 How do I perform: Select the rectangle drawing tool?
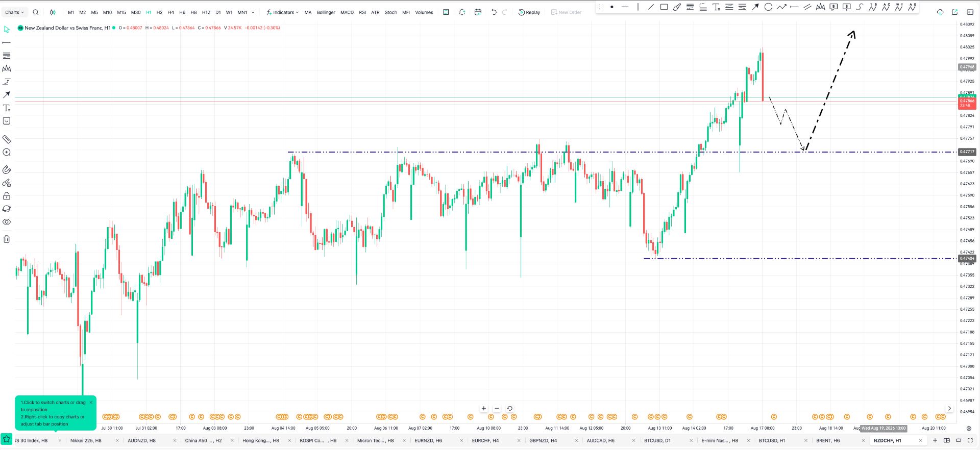click(x=664, y=7)
